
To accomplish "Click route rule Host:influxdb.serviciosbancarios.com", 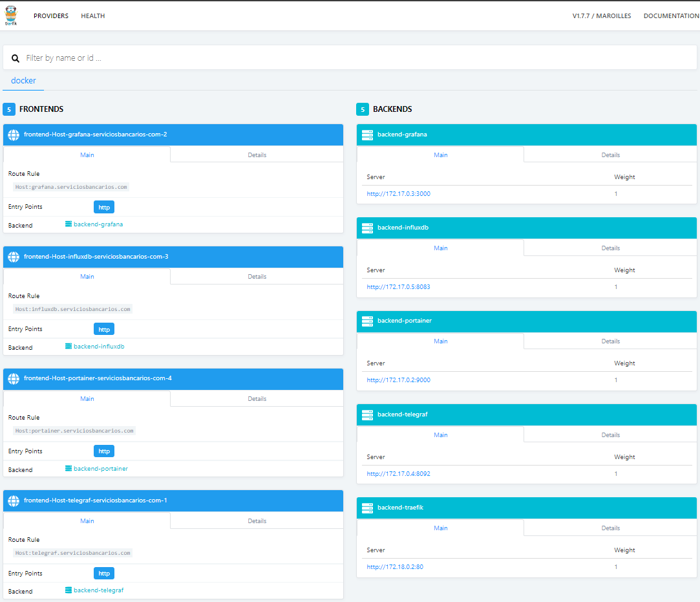I will click(72, 309).
